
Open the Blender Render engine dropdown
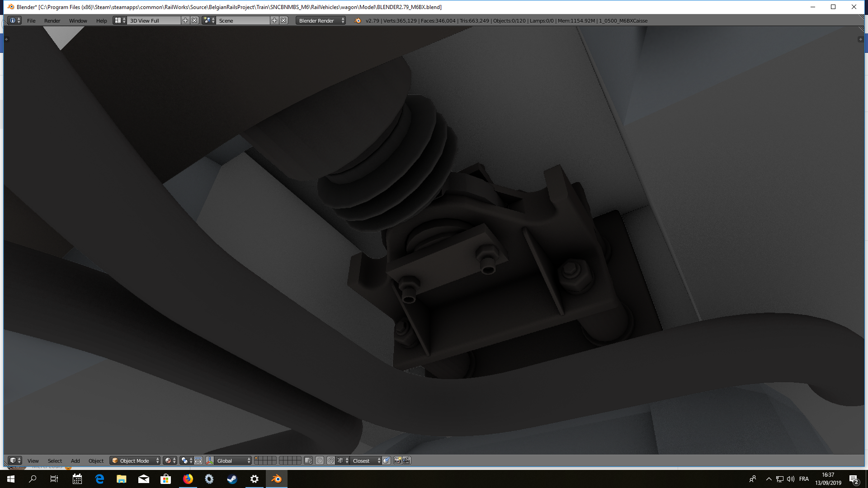point(321,20)
